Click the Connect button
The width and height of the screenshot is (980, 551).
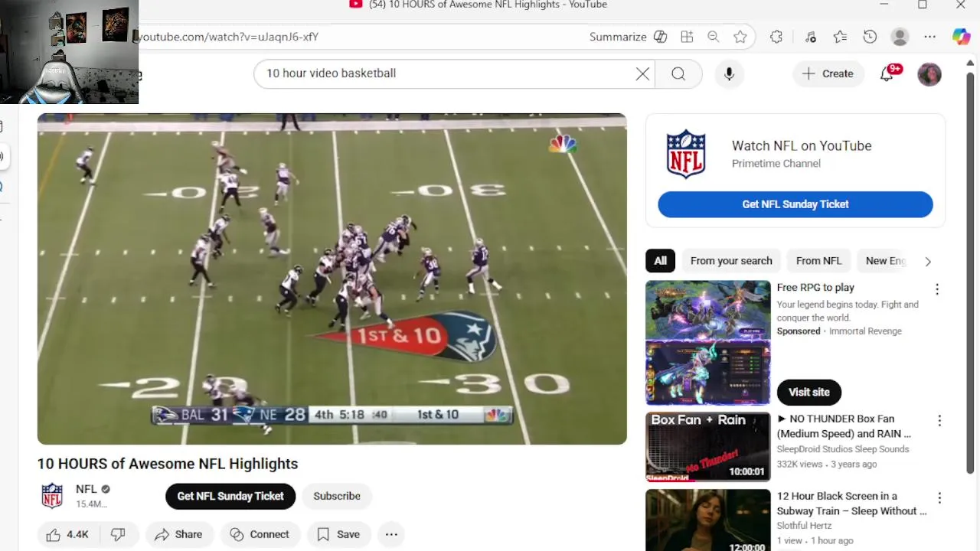click(x=260, y=535)
